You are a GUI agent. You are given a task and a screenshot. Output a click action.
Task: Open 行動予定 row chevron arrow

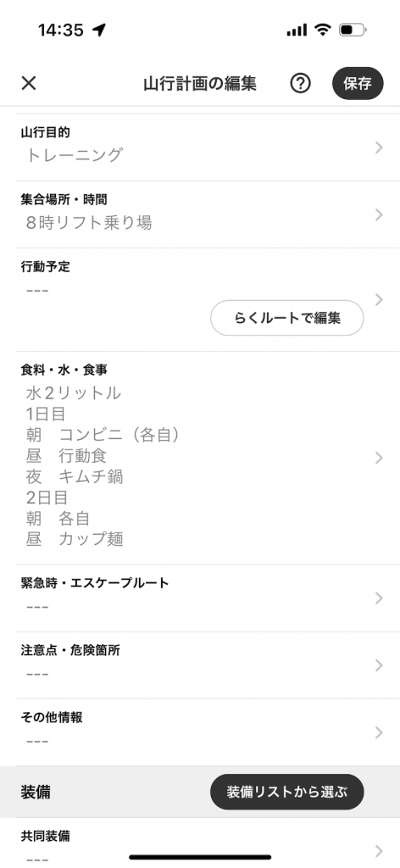coord(379,299)
